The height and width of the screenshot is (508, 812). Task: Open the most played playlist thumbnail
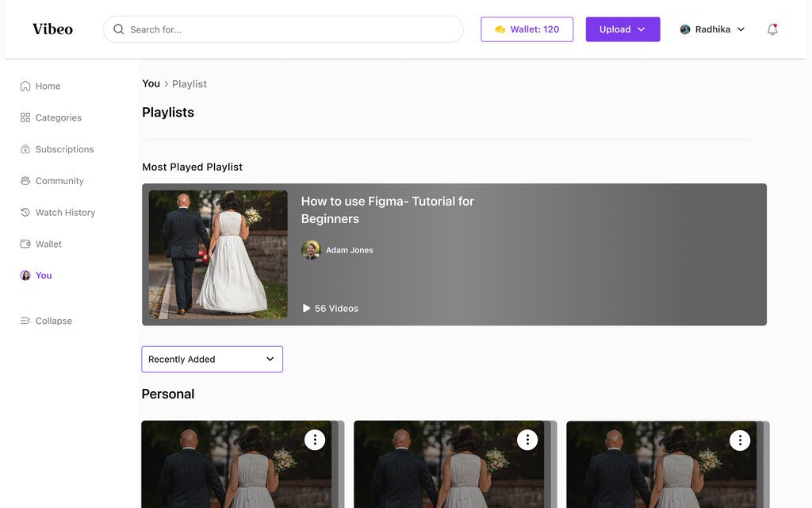pyautogui.click(x=218, y=254)
